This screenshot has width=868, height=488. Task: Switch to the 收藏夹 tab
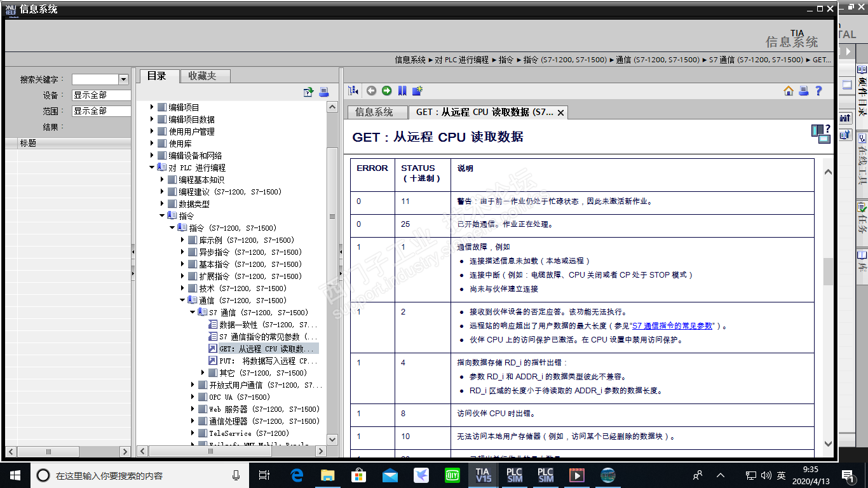click(x=202, y=76)
